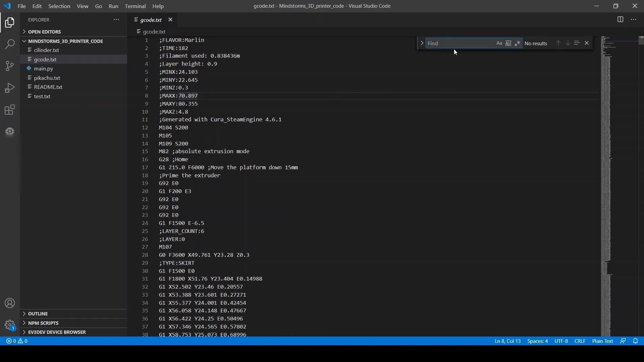Viewport: 644px width, 362px height.
Task: Toggle Use Regular Expression in Find widget
Action: click(518, 43)
